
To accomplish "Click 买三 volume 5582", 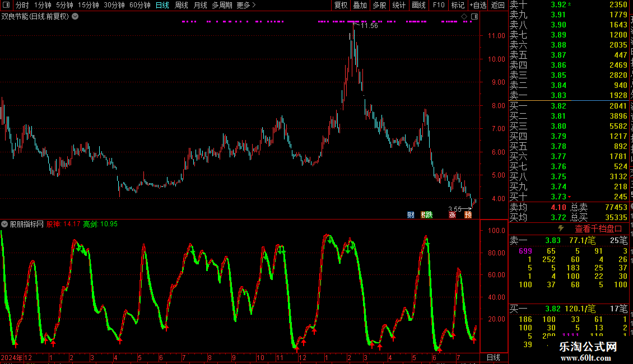I will click(618, 126).
